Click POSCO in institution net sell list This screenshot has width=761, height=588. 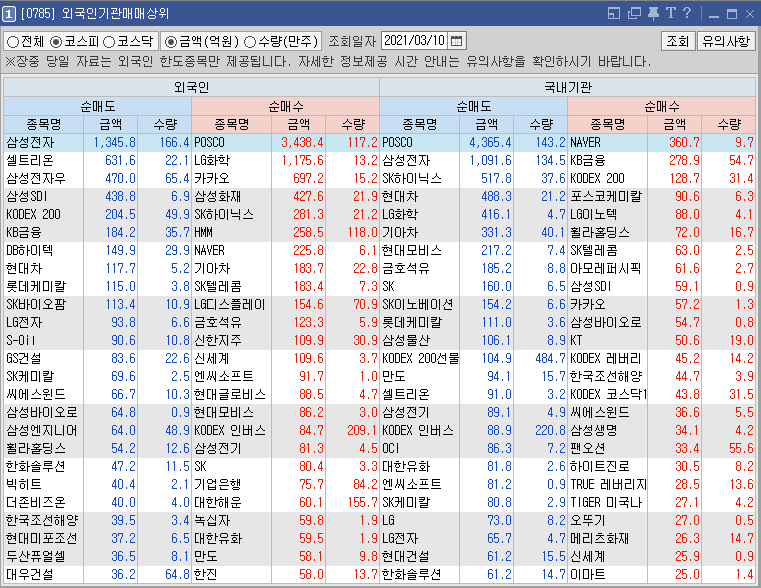(x=397, y=143)
